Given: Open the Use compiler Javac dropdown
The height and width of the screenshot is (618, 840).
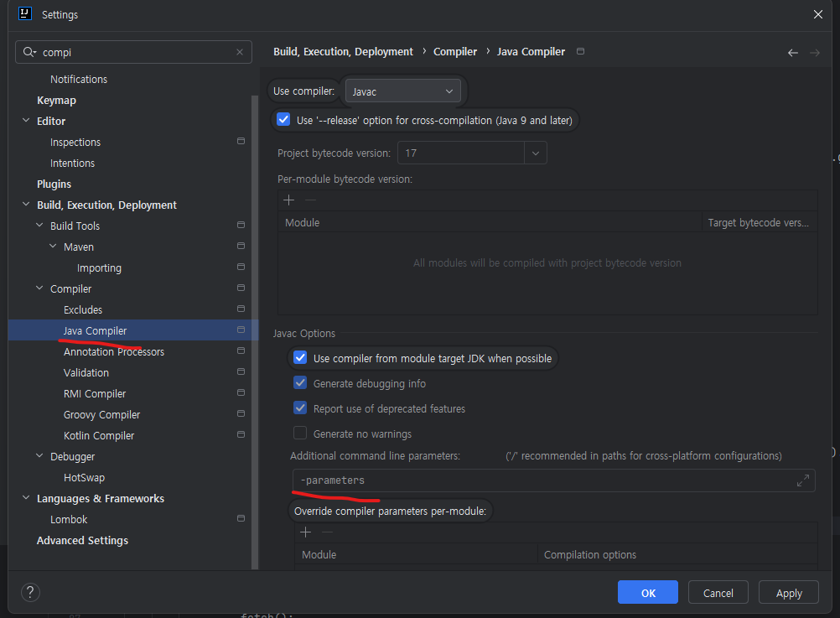Looking at the screenshot, I should pos(403,90).
